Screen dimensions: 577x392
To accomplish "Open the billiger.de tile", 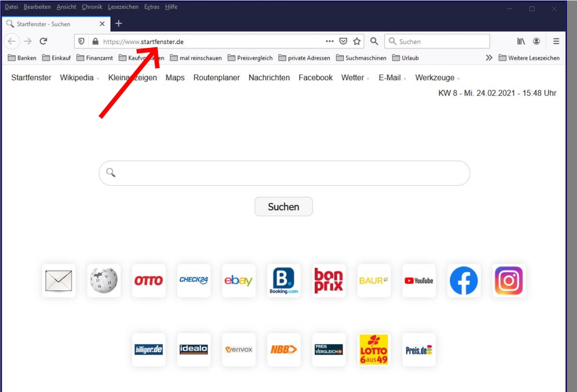I will (x=148, y=350).
